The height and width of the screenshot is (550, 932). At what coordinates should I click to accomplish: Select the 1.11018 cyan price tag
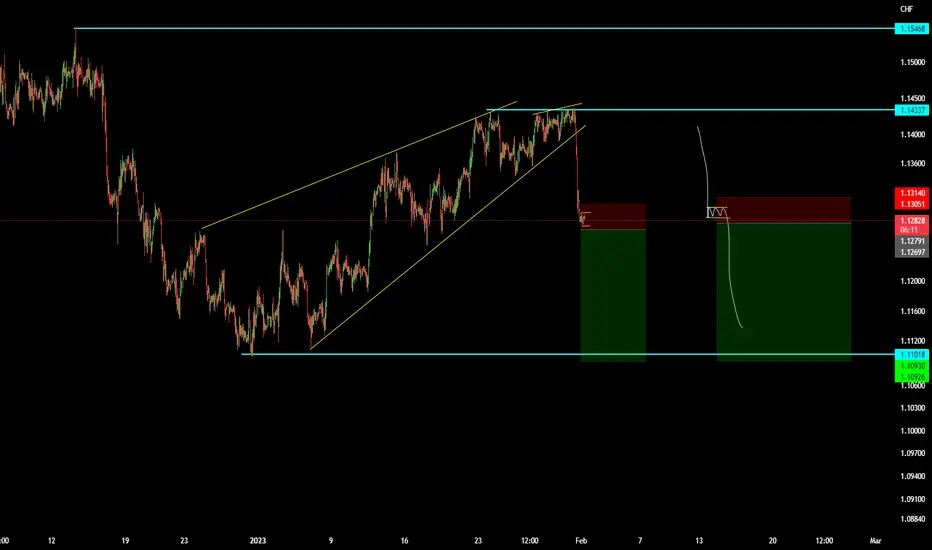click(x=912, y=354)
